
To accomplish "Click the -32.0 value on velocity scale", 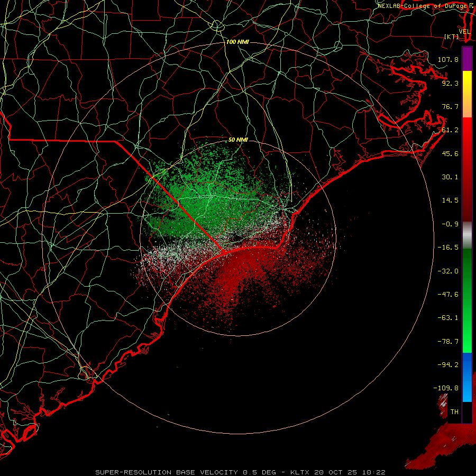I will 448,271.
